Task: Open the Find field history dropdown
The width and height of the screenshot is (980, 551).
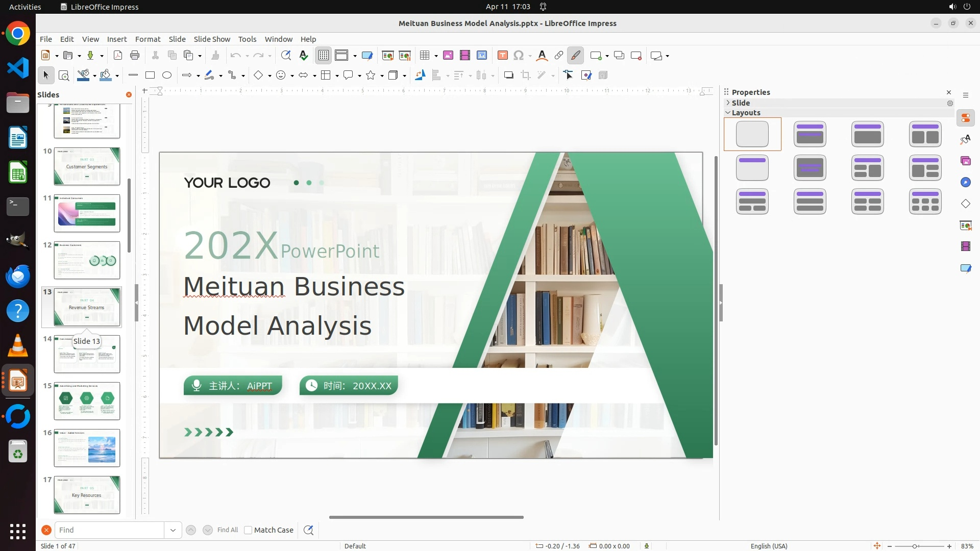Action: coord(173,530)
